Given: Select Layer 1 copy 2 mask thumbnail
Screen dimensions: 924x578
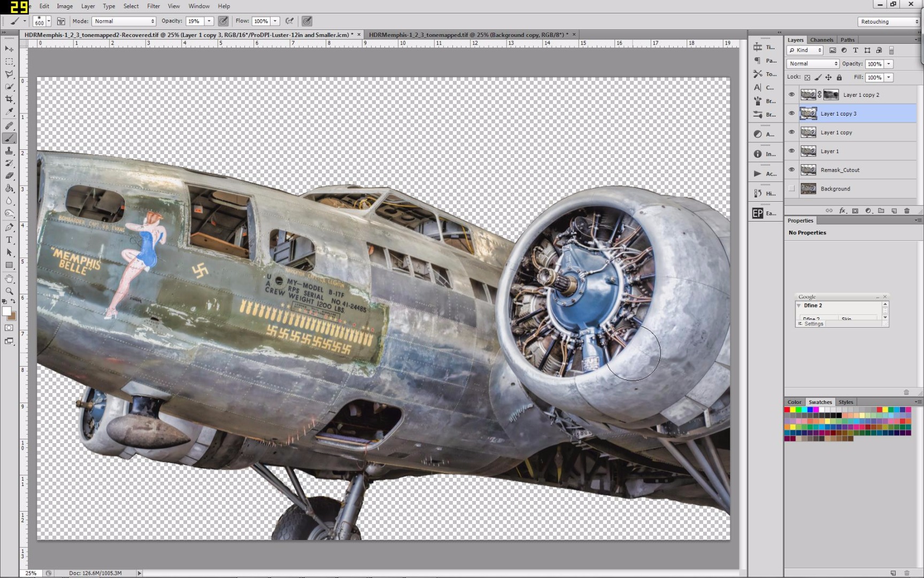Looking at the screenshot, I should tap(830, 95).
